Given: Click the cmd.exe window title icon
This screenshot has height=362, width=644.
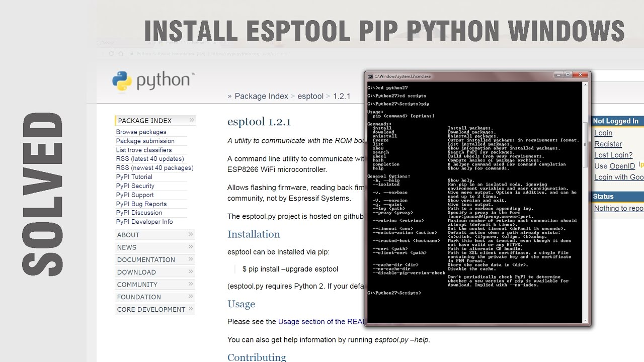Looking at the screenshot, I should coord(370,76).
